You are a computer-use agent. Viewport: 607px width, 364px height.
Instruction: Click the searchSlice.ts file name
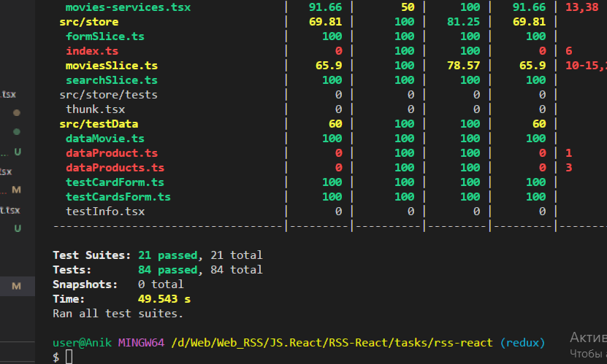(x=112, y=80)
